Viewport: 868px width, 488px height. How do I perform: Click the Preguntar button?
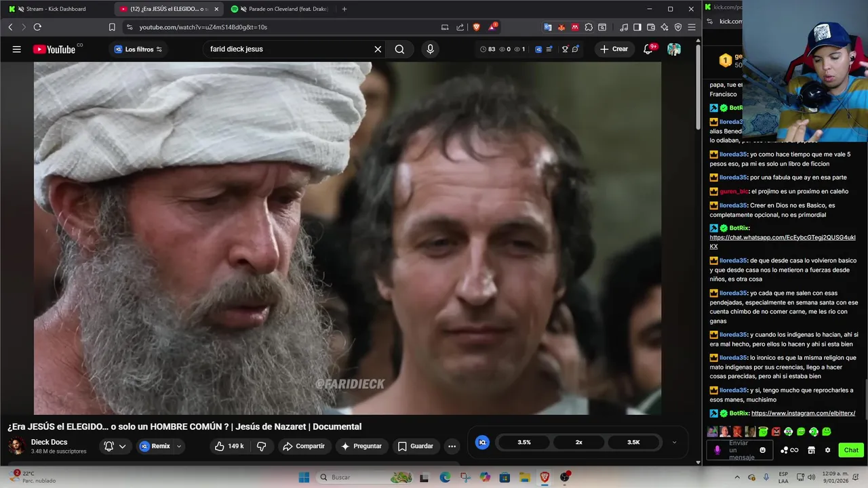361,446
